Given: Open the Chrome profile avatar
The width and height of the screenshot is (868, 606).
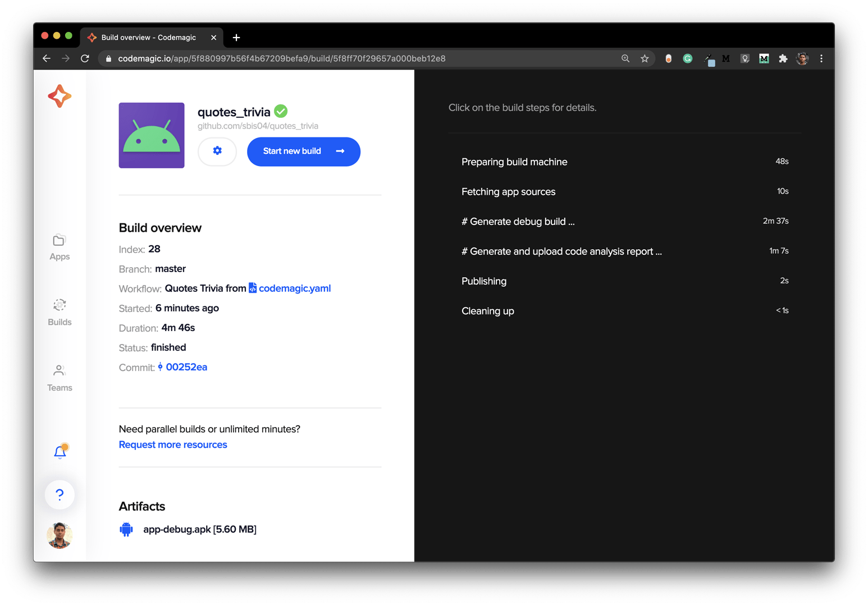Looking at the screenshot, I should (x=802, y=58).
